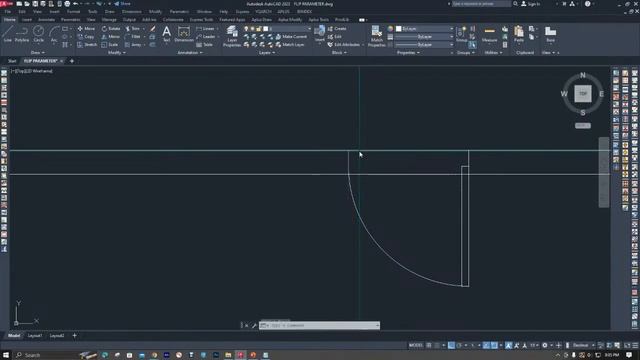The width and height of the screenshot is (640, 360).
Task: Toggle ortho mode in status bar
Action: point(451,345)
